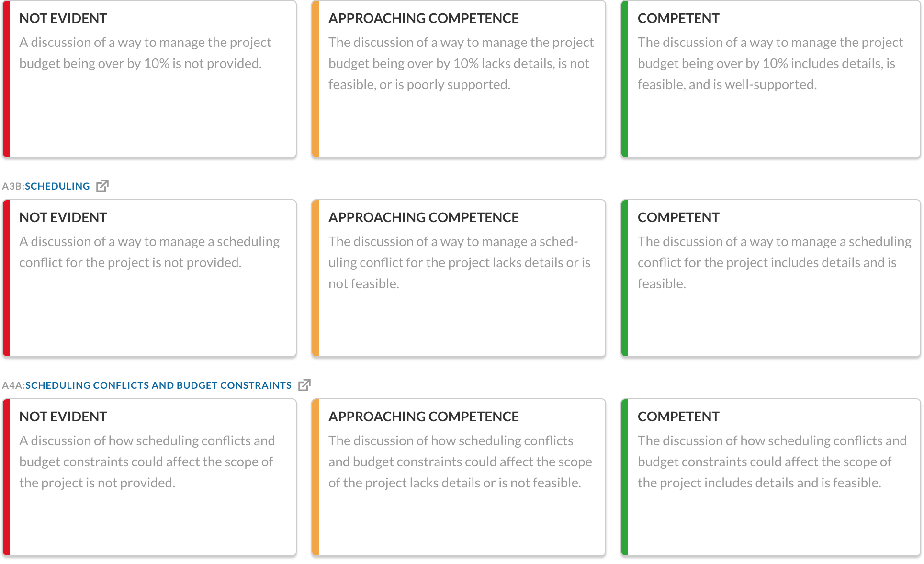Click the Not Evident heading in top row
The width and height of the screenshot is (924, 564).
tap(63, 18)
